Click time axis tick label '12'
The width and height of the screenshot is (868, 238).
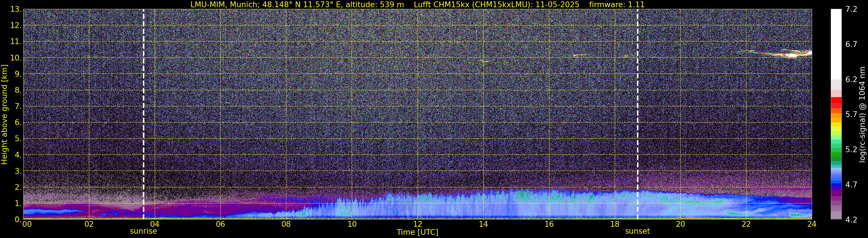point(417,224)
